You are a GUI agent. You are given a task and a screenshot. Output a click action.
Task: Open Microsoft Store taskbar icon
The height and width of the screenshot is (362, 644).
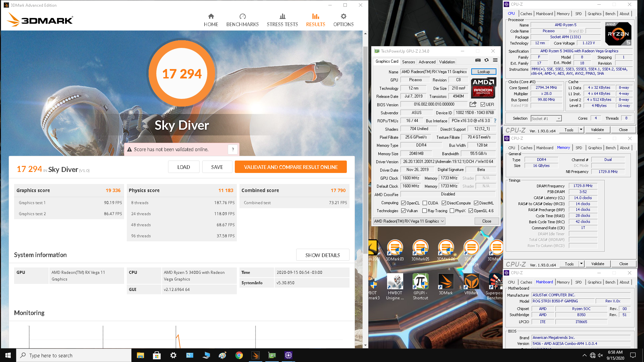click(x=157, y=355)
